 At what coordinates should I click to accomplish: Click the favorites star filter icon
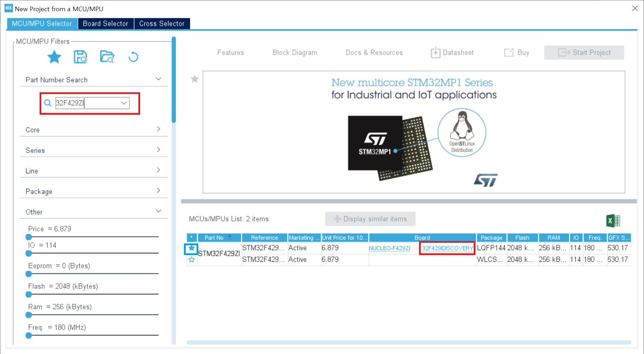pyautogui.click(x=54, y=57)
